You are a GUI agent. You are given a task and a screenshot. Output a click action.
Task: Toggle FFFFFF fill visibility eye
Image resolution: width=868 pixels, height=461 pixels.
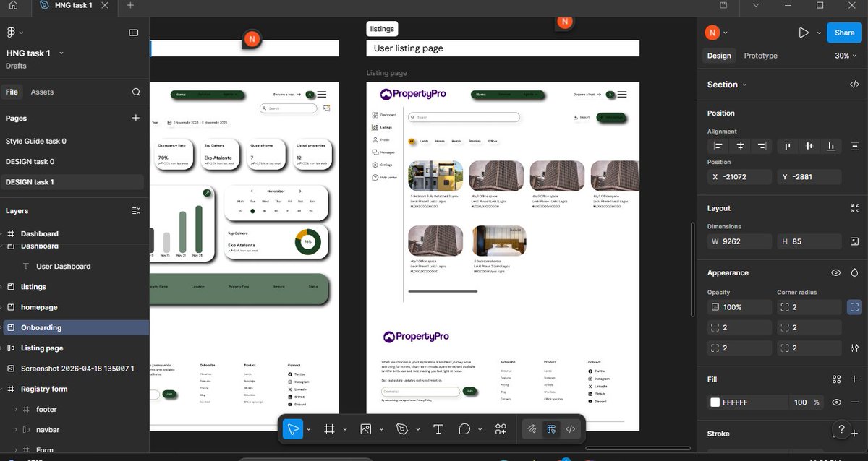[x=836, y=402]
